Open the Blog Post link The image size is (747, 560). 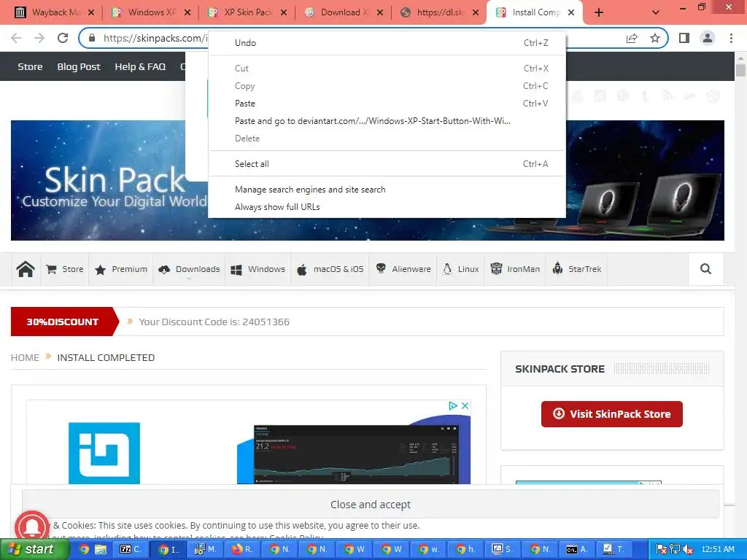click(x=79, y=66)
